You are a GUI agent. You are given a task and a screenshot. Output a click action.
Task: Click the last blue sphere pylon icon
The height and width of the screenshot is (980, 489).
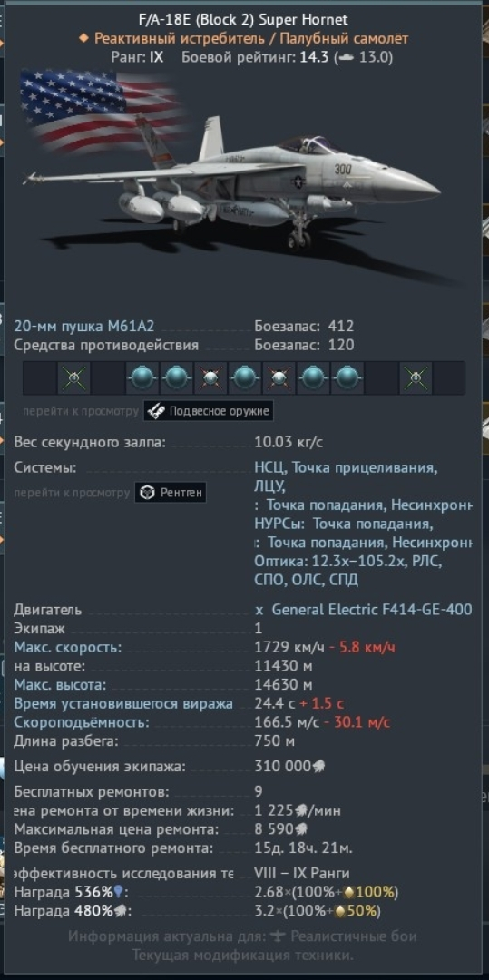[x=347, y=377]
